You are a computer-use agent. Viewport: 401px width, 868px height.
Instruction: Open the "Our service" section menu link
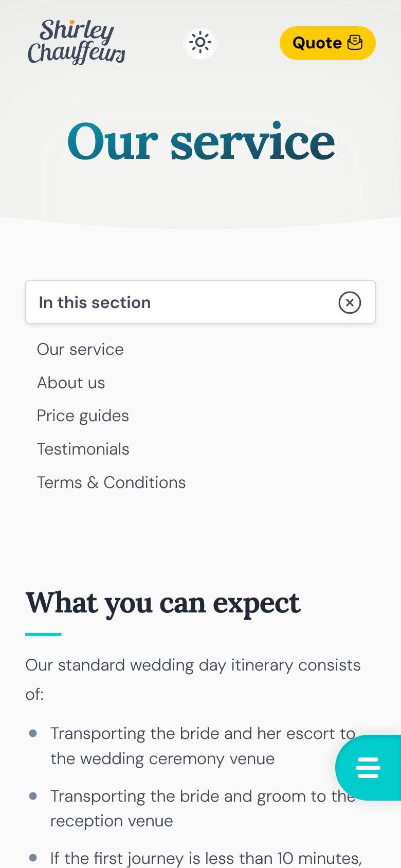80,350
